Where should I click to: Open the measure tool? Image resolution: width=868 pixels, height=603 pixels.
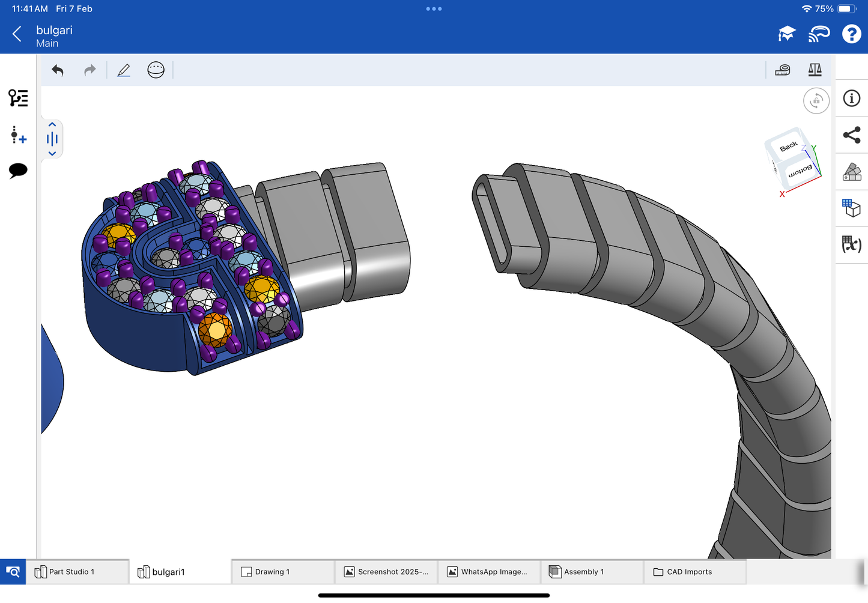coord(783,70)
